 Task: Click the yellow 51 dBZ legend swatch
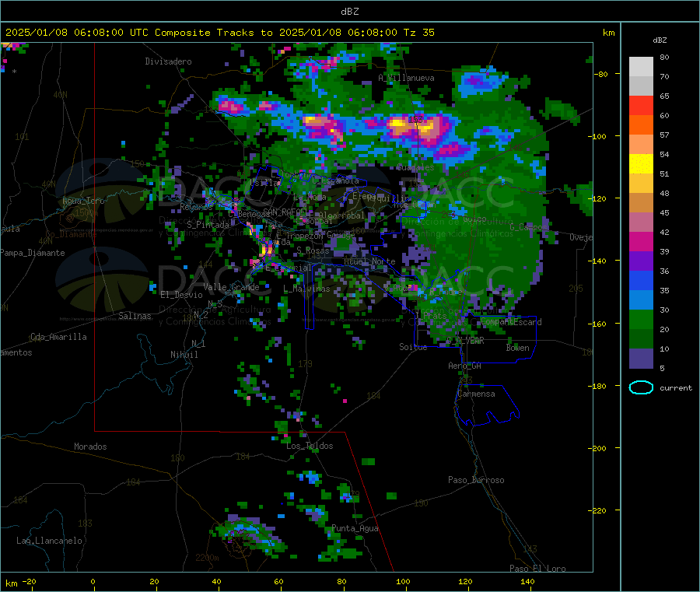pos(641,164)
